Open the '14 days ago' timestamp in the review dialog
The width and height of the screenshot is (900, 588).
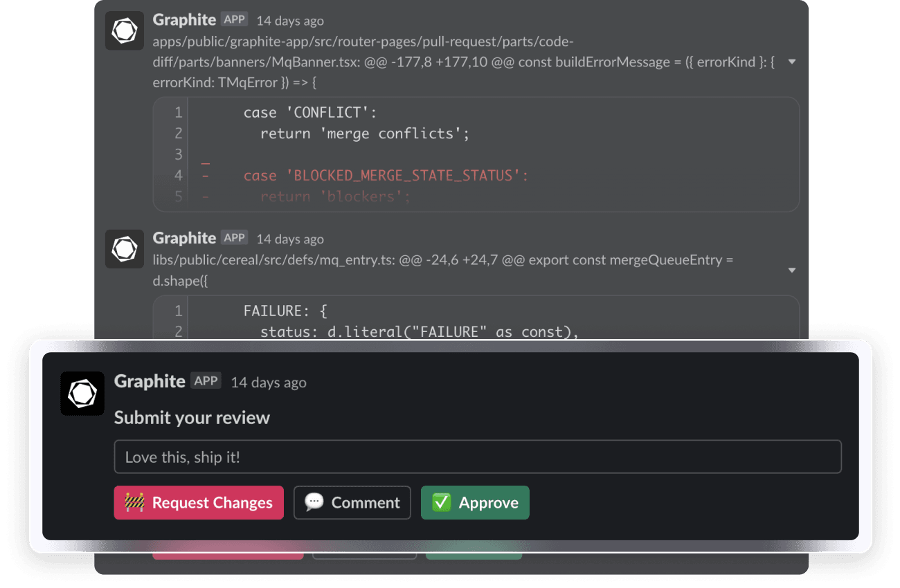tap(268, 382)
